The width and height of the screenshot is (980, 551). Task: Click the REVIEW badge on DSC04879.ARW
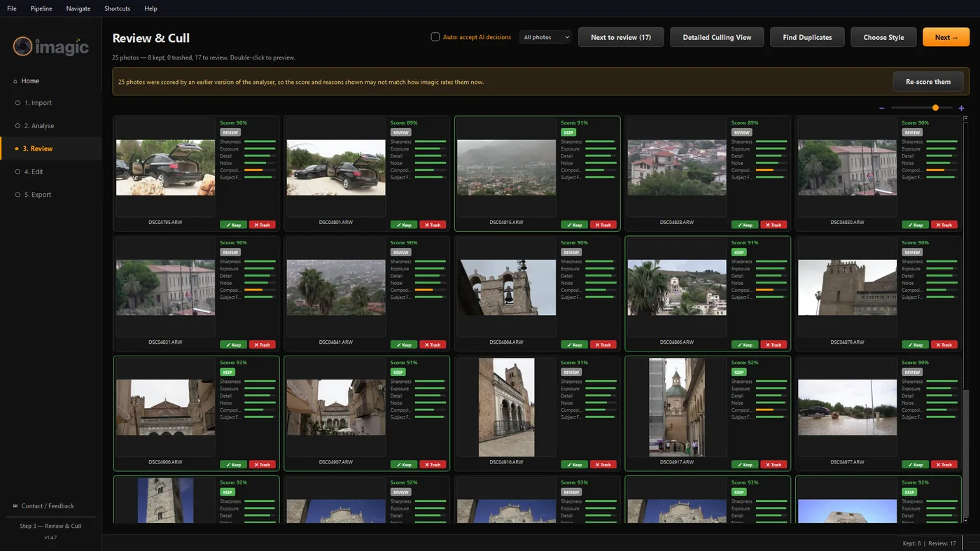(912, 252)
